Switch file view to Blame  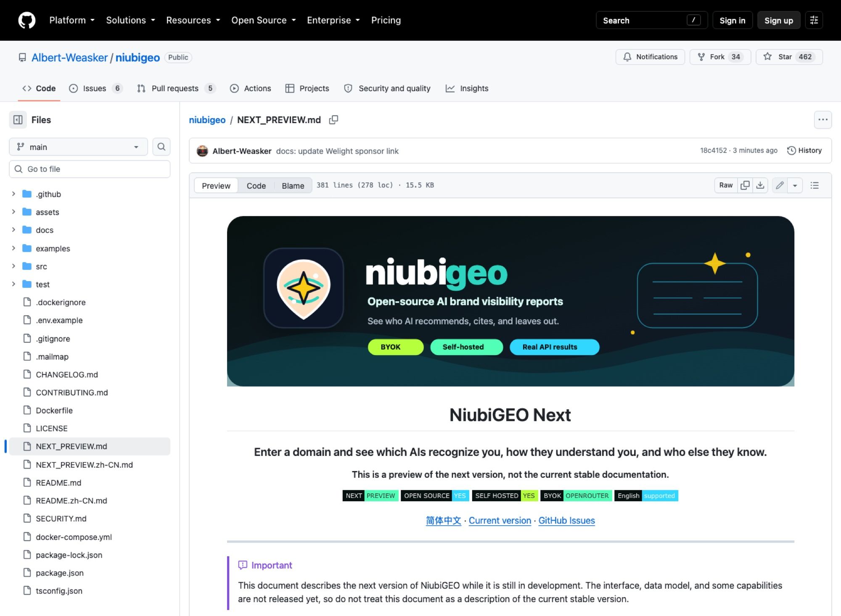[x=293, y=185]
